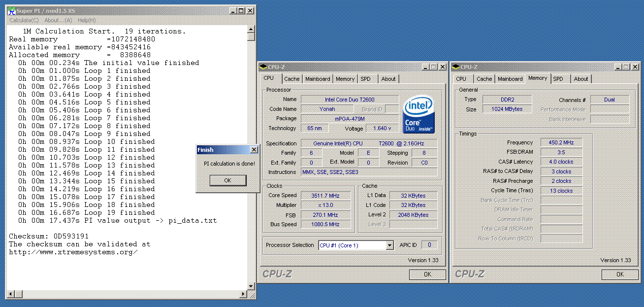Click the RAS# to CAS# Delay value 3 clocks
The height and width of the screenshot is (307, 644).
pos(561,171)
